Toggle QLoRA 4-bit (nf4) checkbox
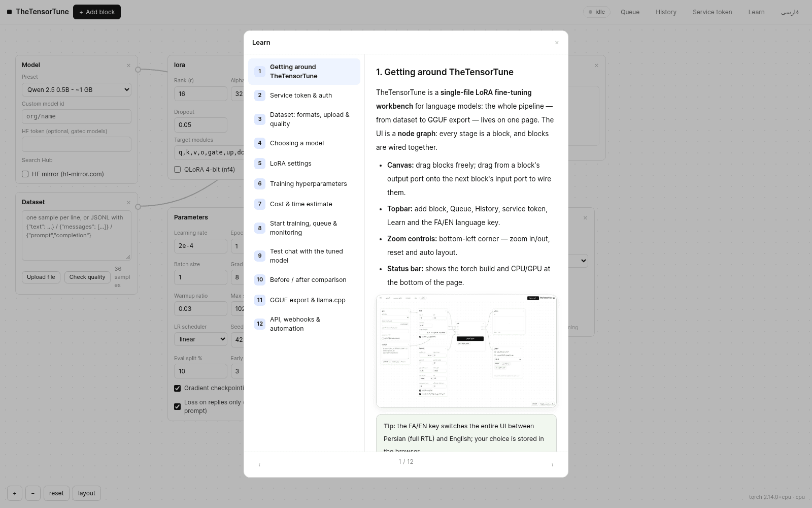Image resolution: width=812 pixels, height=508 pixels. 177,170
